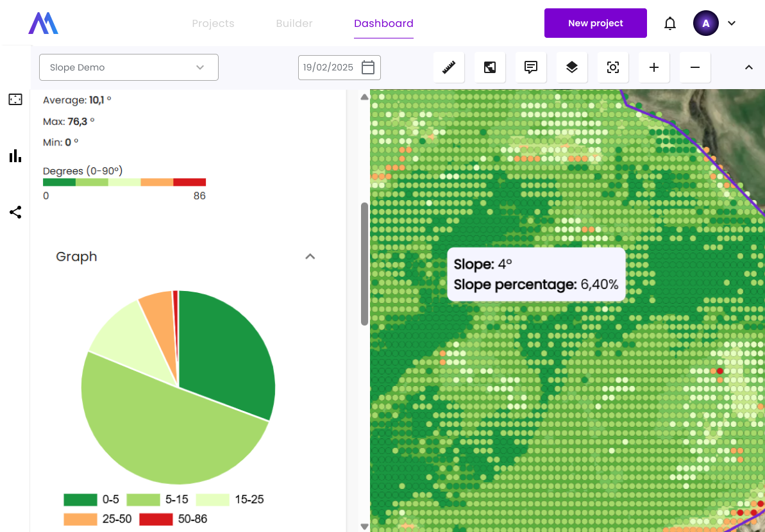Open the comments annotation tool

click(531, 67)
